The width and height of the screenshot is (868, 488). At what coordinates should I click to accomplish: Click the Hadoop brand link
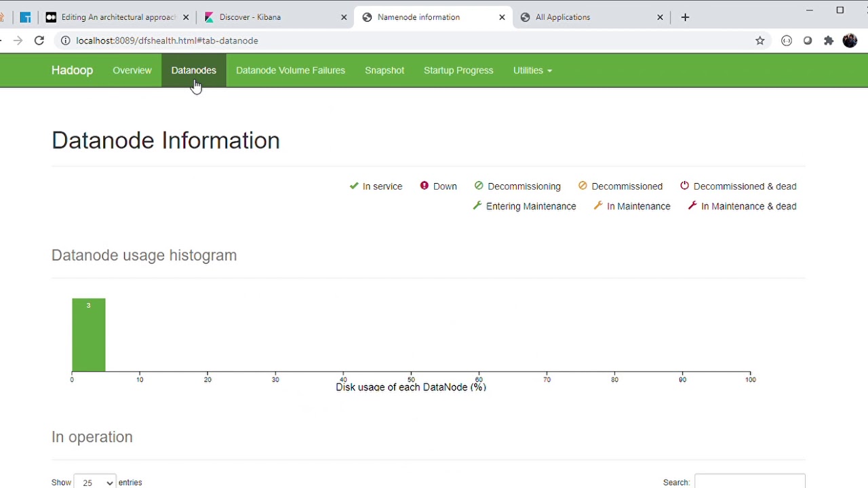pyautogui.click(x=72, y=70)
